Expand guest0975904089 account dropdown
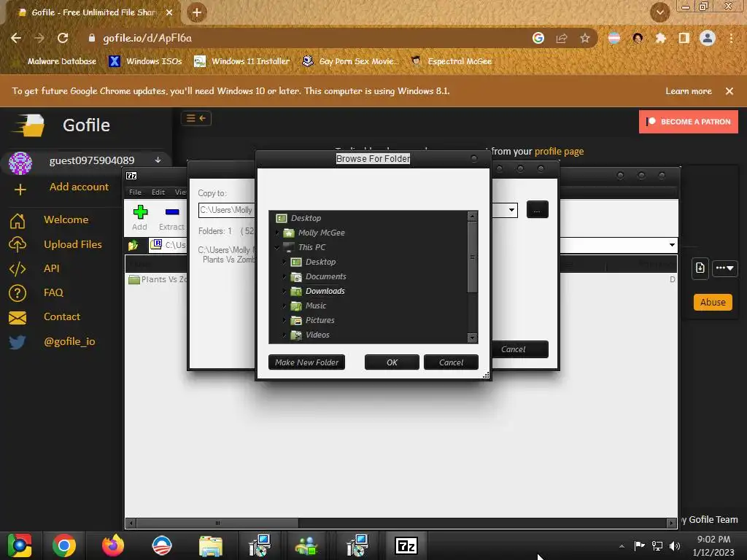Image resolution: width=747 pixels, height=560 pixels. [x=158, y=160]
